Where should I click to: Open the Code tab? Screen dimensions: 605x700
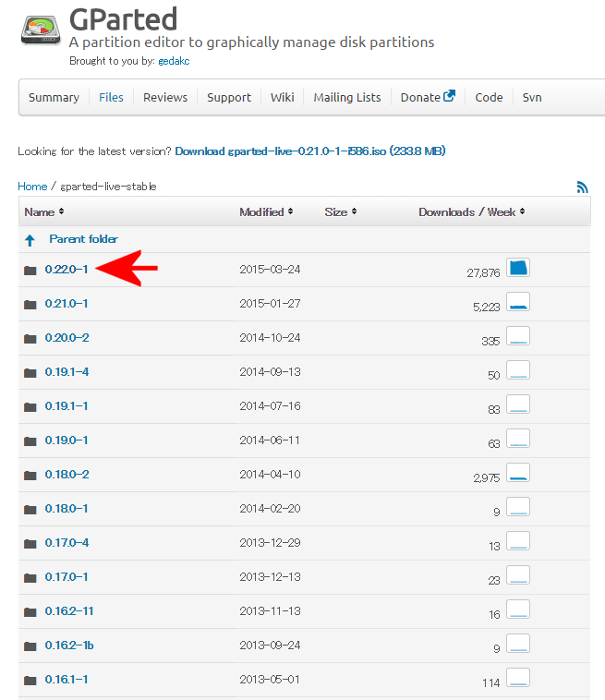point(489,97)
